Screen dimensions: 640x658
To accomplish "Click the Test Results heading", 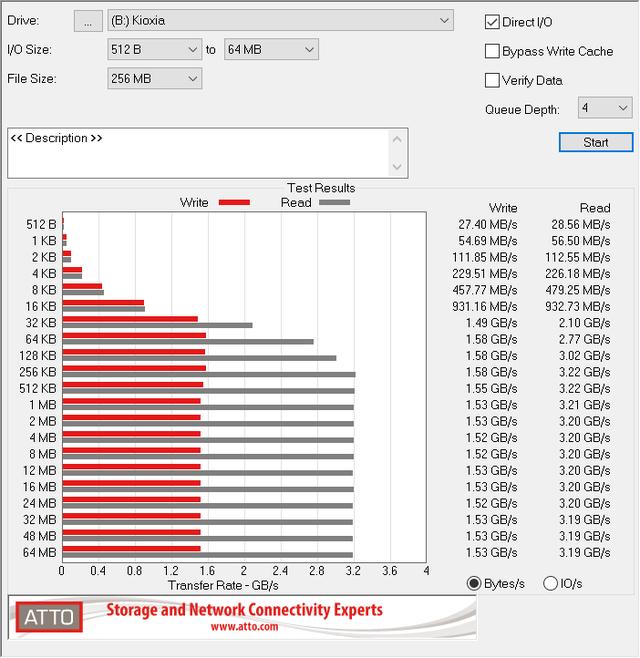I will click(x=321, y=188).
